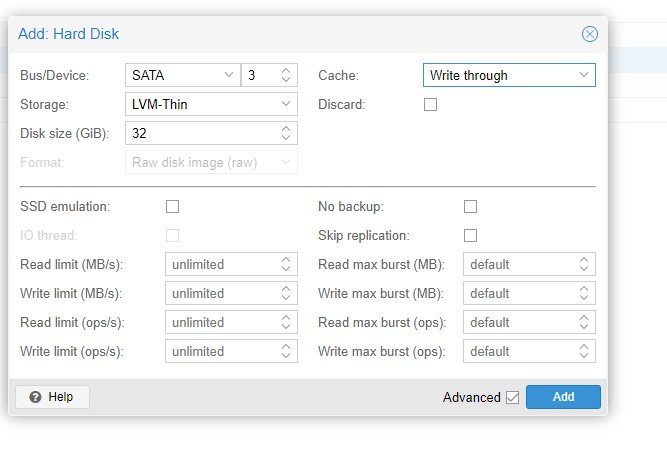The image size is (667, 456).
Task: Open the Bus/Device SATA dropdown
Action: pos(183,75)
